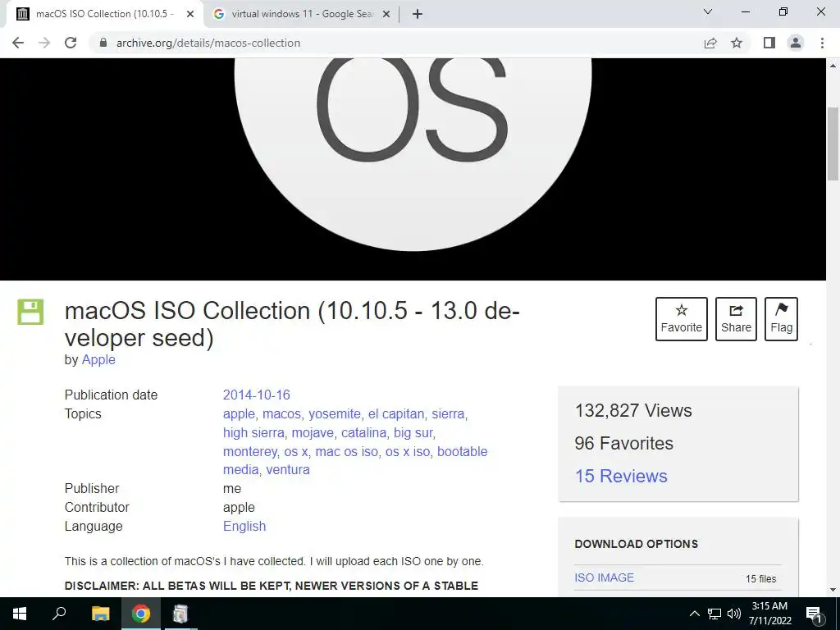Open the Apple author link
This screenshot has height=630, width=840.
point(98,359)
